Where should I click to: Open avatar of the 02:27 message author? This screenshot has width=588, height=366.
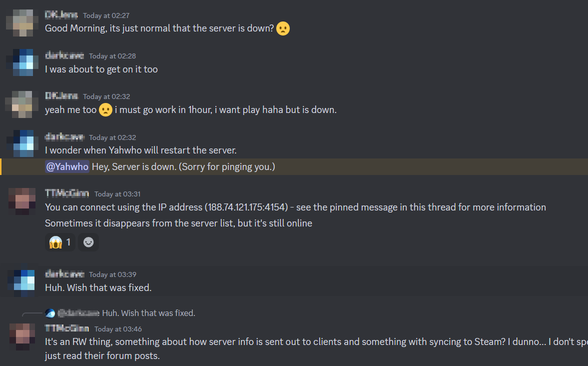(19, 23)
